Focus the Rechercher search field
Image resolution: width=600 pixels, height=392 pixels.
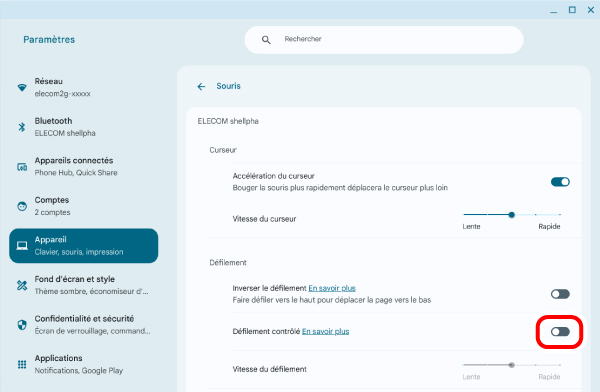point(384,40)
